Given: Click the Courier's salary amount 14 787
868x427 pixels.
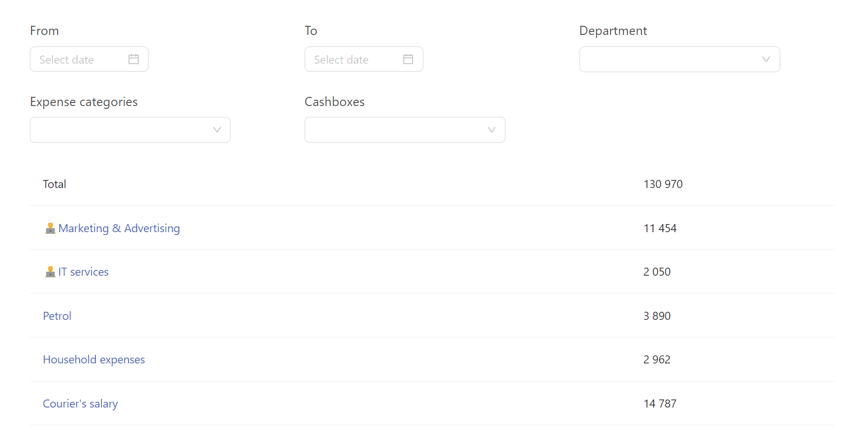Looking at the screenshot, I should click(660, 404).
